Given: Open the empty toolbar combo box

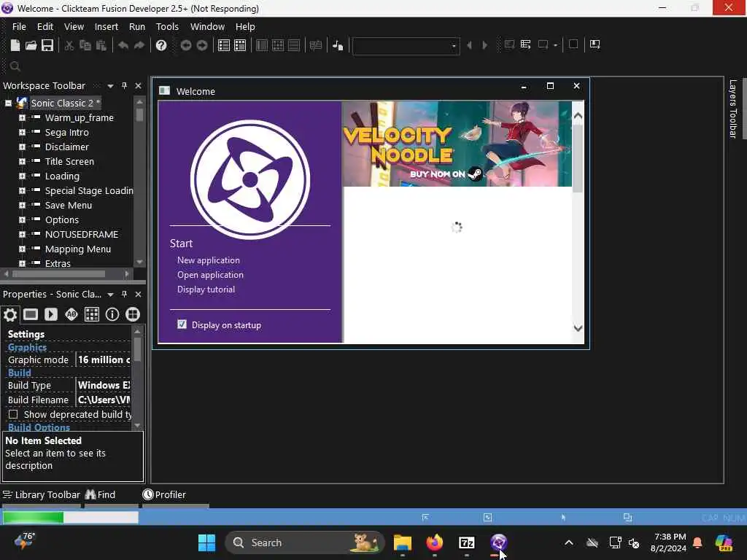Looking at the screenshot, I should point(406,46).
